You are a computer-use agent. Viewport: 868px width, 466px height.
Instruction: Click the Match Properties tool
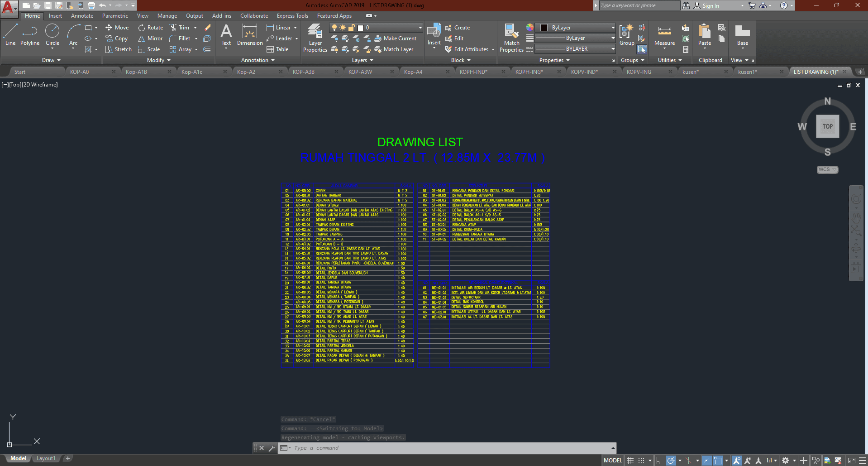(511, 38)
